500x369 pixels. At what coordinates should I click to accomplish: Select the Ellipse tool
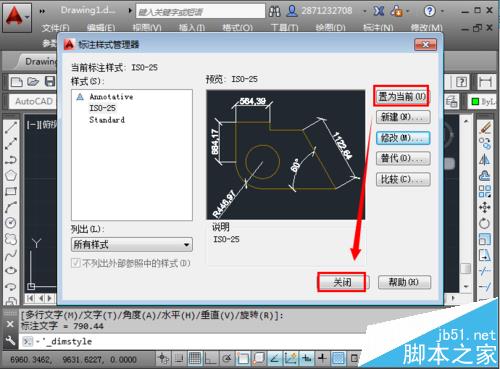(11, 271)
